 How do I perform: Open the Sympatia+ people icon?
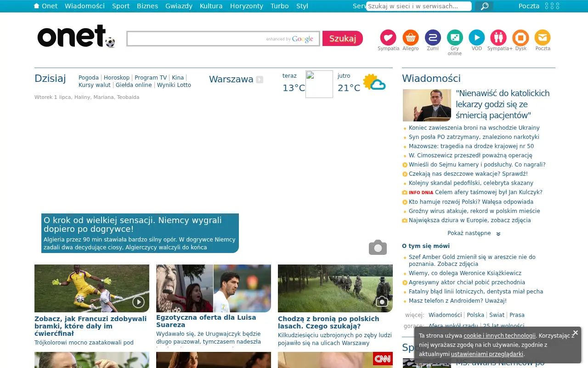pos(498,37)
